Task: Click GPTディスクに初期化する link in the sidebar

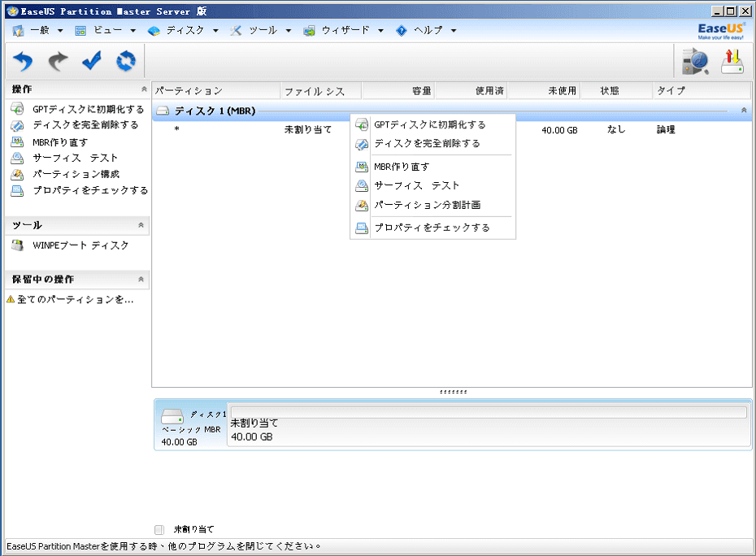Action: pos(89,109)
